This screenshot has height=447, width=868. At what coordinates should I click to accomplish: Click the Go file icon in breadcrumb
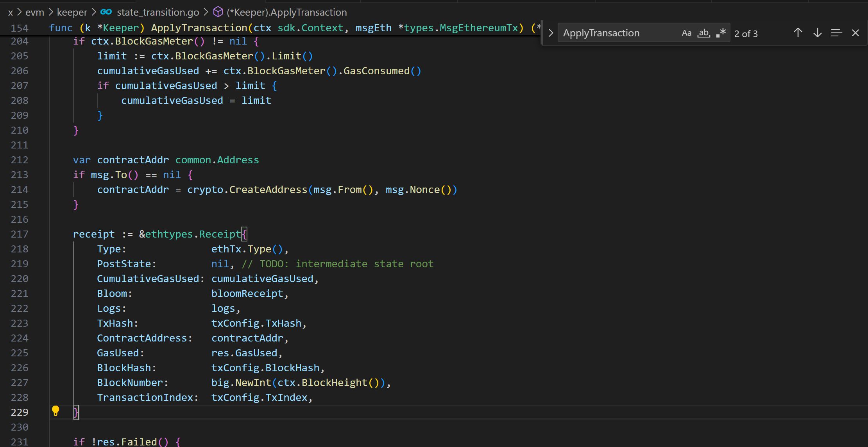[x=106, y=12]
